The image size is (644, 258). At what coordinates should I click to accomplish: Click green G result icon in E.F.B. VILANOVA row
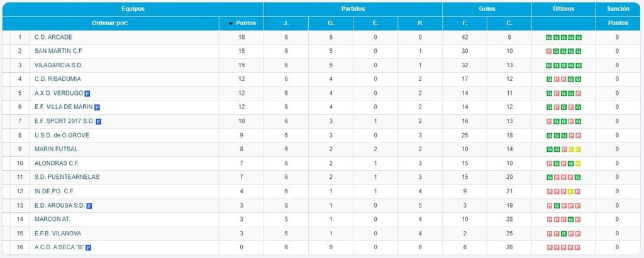pyautogui.click(x=563, y=234)
